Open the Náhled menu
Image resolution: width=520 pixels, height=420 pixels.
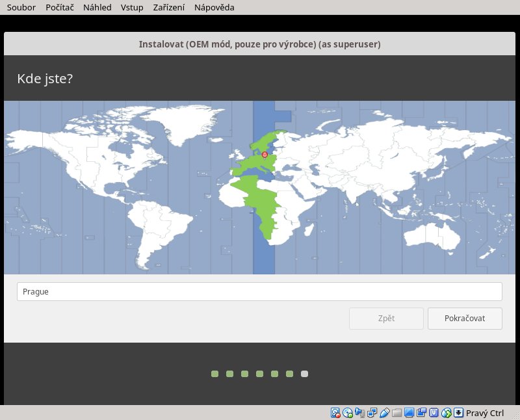(97, 7)
